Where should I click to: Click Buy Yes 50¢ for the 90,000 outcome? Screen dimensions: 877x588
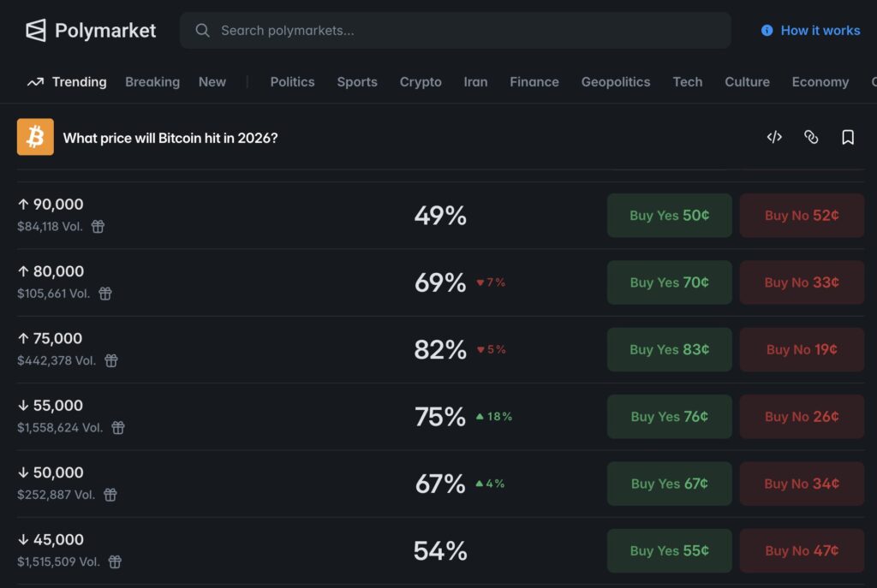(669, 216)
